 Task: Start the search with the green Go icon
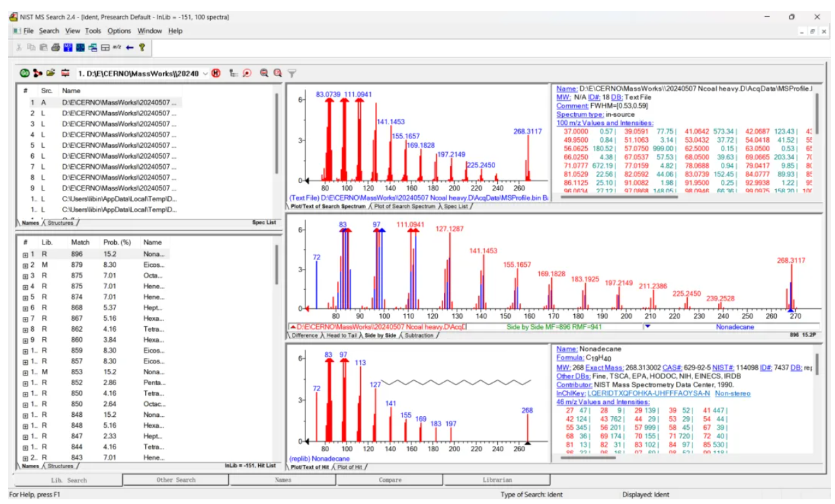[x=25, y=73]
